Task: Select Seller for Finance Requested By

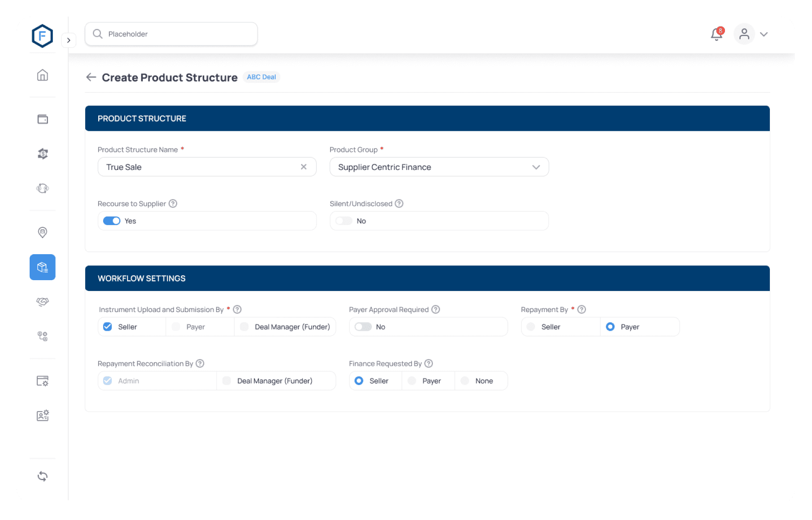Action: point(359,381)
